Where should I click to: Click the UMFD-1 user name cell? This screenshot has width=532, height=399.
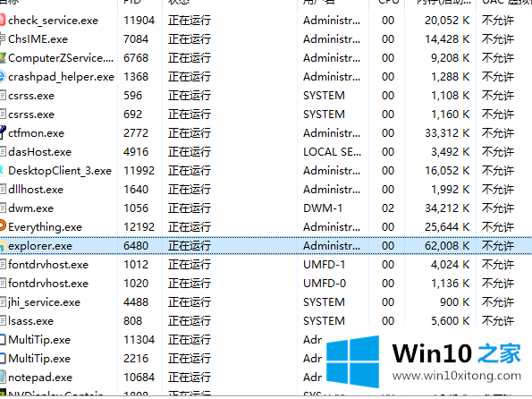tap(325, 265)
